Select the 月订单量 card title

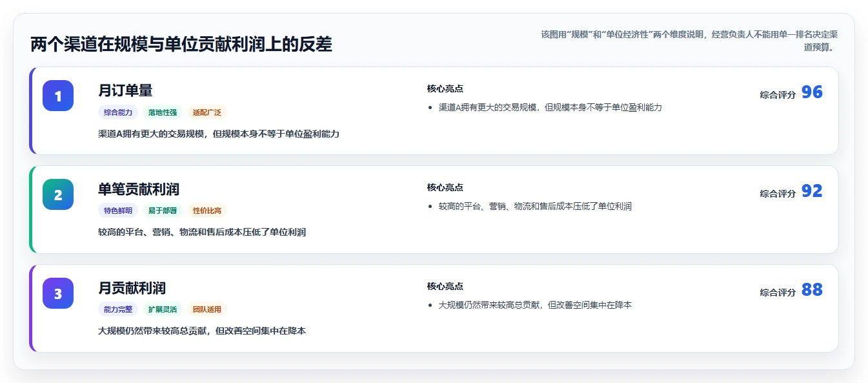[125, 90]
